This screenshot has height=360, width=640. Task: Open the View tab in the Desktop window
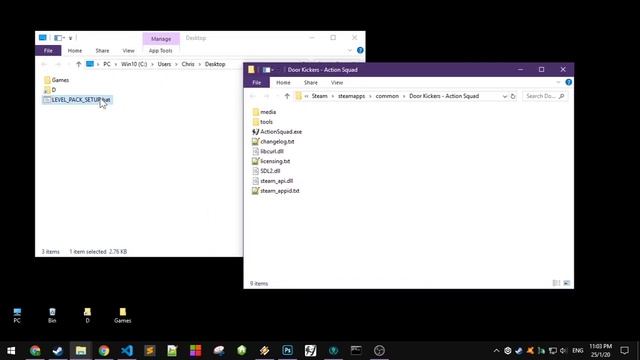(129, 51)
